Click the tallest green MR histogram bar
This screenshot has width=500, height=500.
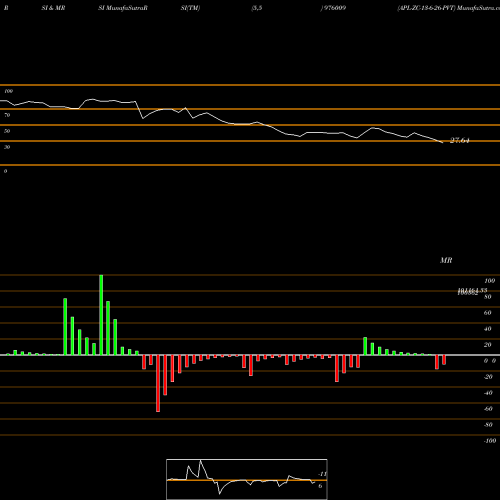tap(101, 315)
